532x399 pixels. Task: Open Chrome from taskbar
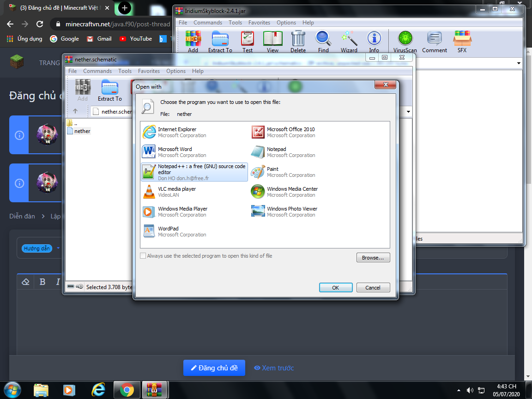127,390
